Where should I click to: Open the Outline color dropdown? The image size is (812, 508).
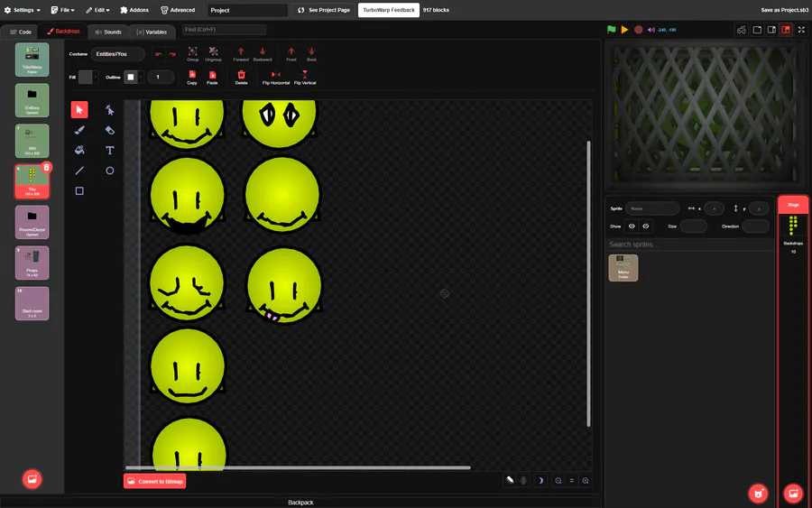pos(134,78)
